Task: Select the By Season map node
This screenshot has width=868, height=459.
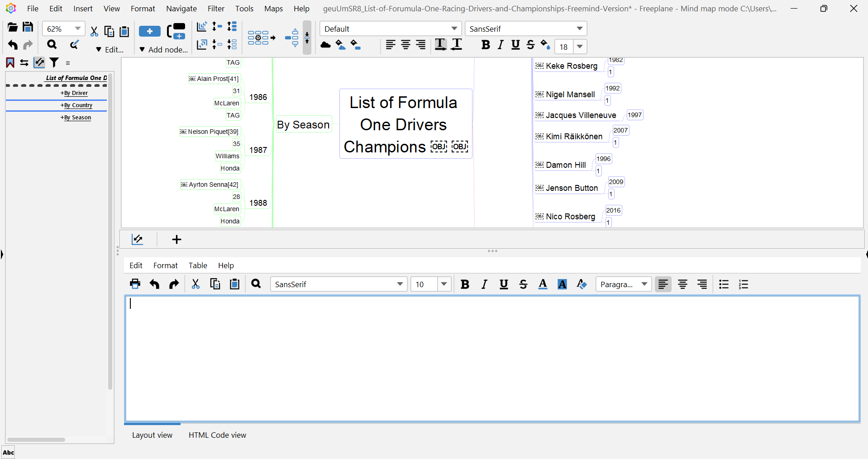Action: tap(303, 124)
